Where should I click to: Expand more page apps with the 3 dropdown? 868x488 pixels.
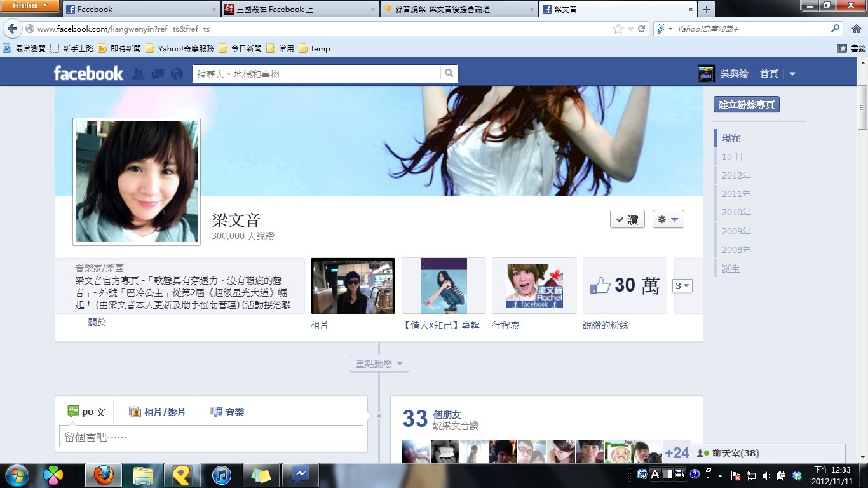[x=682, y=286]
